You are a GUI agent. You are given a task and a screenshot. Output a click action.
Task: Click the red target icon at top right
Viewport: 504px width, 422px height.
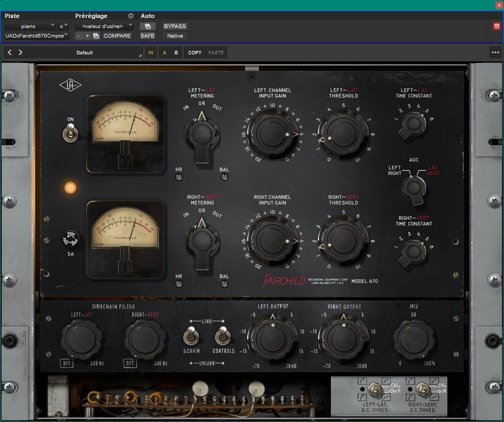coord(497,26)
